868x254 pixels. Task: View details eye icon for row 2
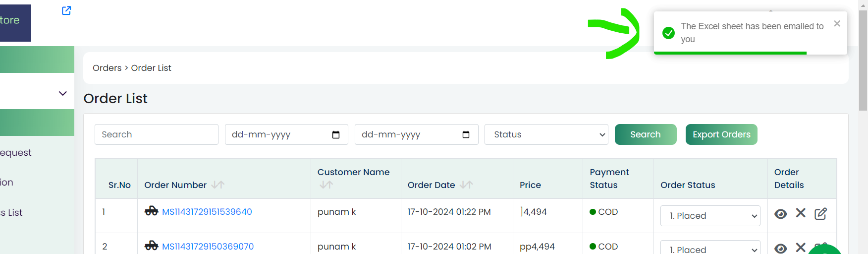pyautogui.click(x=781, y=249)
